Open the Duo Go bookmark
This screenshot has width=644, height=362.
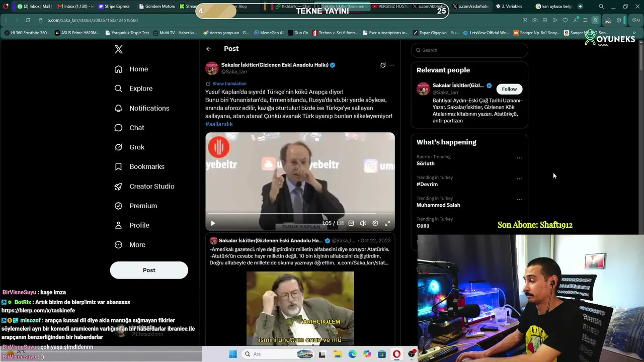pos(298,33)
